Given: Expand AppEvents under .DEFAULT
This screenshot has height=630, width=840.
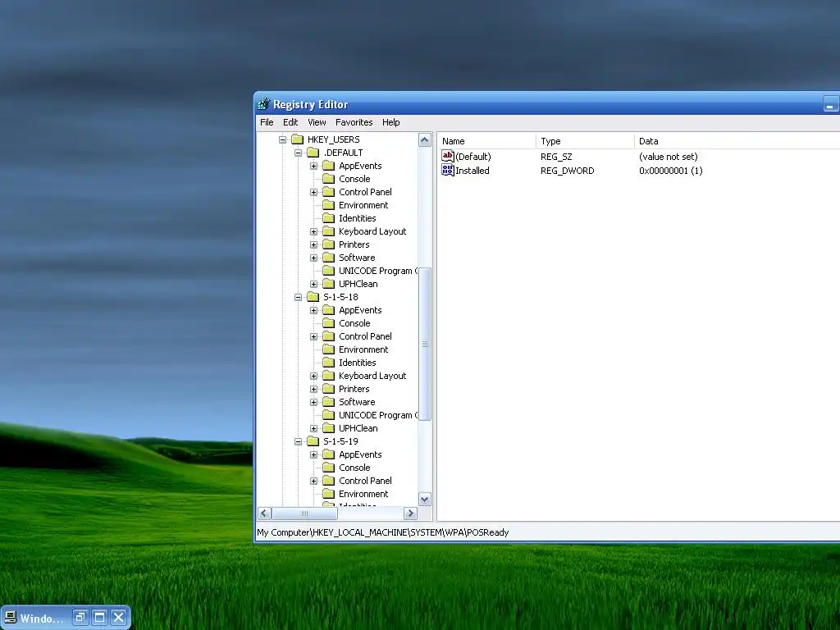Looking at the screenshot, I should click(314, 166).
